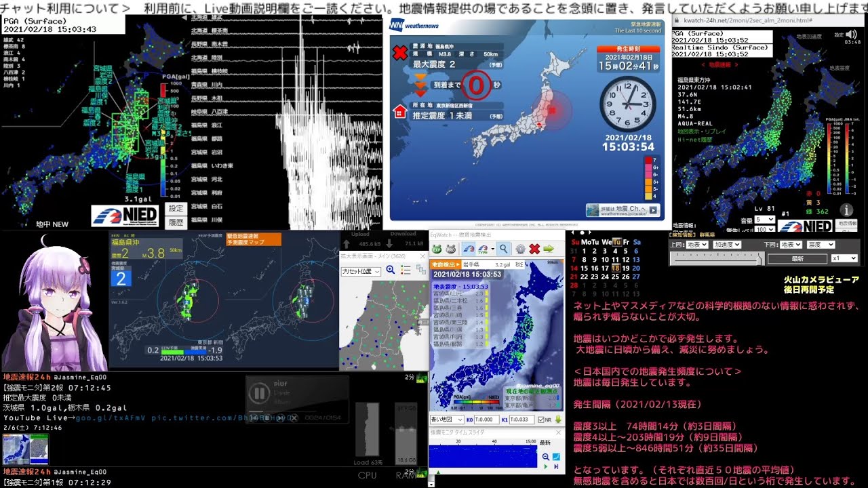This screenshot has width=868, height=488.
Task: Open the Hi-net履歴 link
Action: tap(694, 140)
